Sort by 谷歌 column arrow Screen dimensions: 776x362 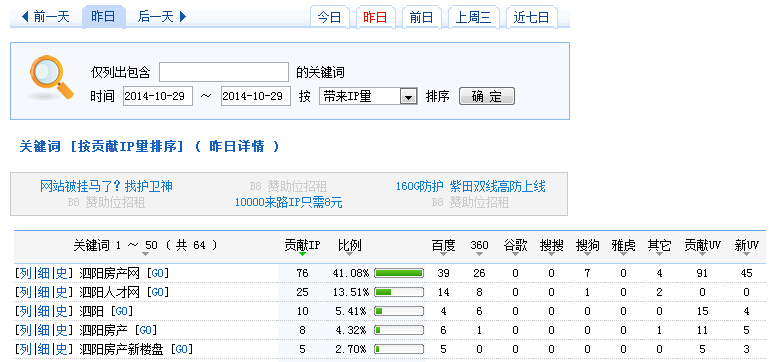point(515,254)
